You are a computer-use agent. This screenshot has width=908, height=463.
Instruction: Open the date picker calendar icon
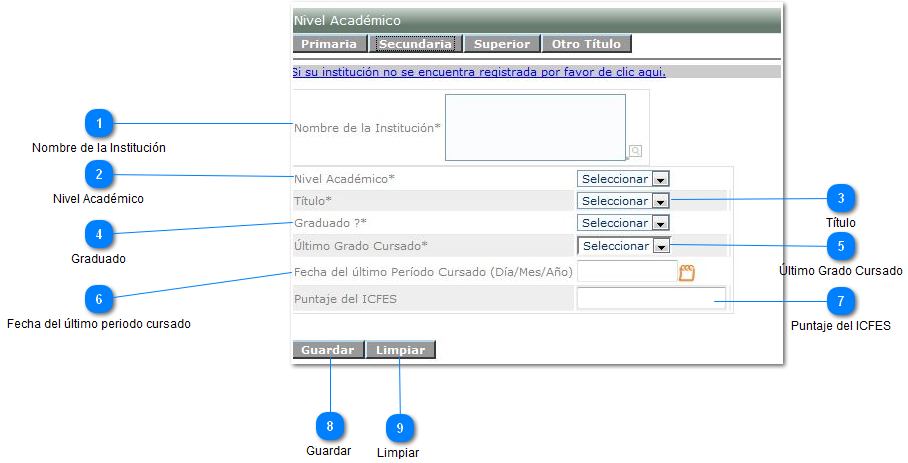(687, 272)
